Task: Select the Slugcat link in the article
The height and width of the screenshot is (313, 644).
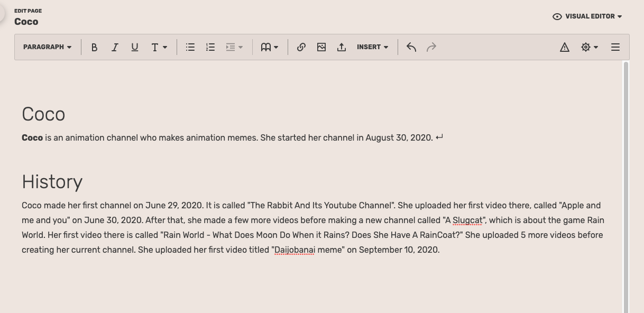Action: click(467, 220)
